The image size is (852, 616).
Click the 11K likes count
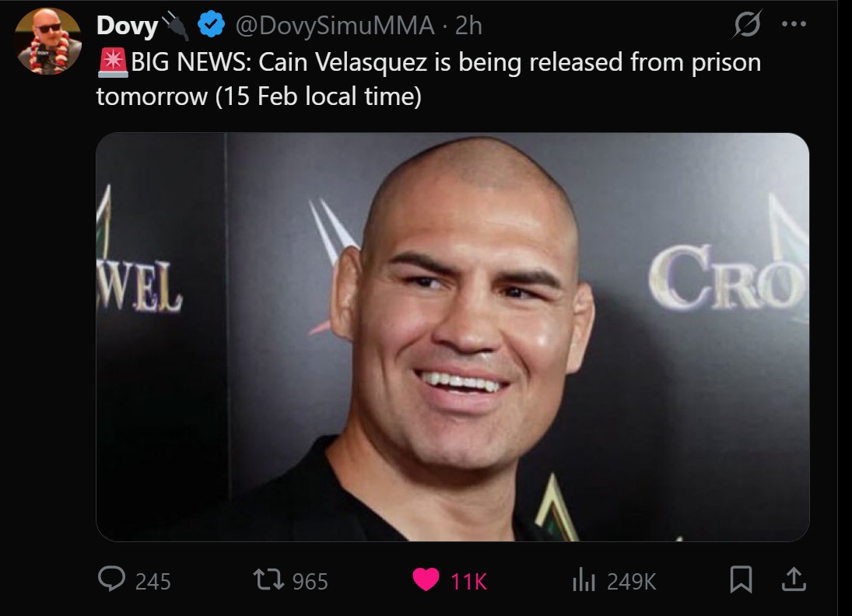(468, 582)
